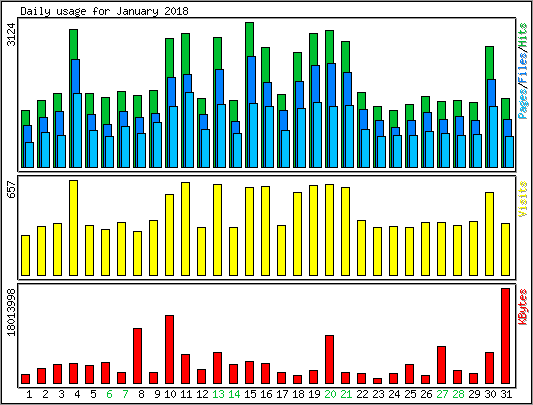Click the 657 visits axis value
Viewport: 533px width, 405px height.
pyautogui.click(x=12, y=189)
